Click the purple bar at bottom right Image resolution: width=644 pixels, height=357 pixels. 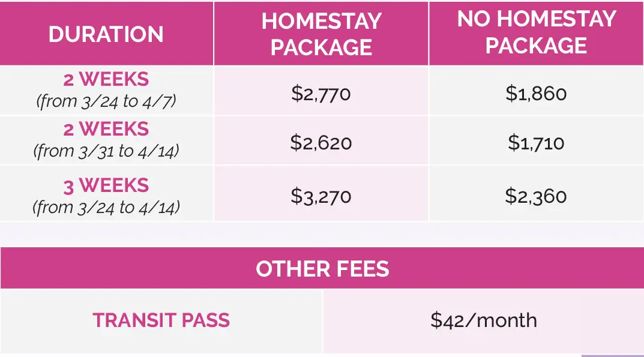tap(612, 356)
